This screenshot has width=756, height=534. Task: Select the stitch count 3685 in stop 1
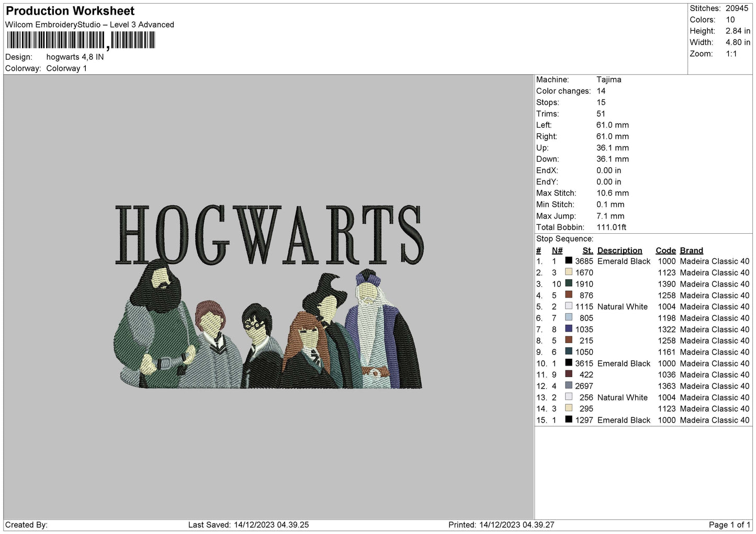tap(584, 261)
